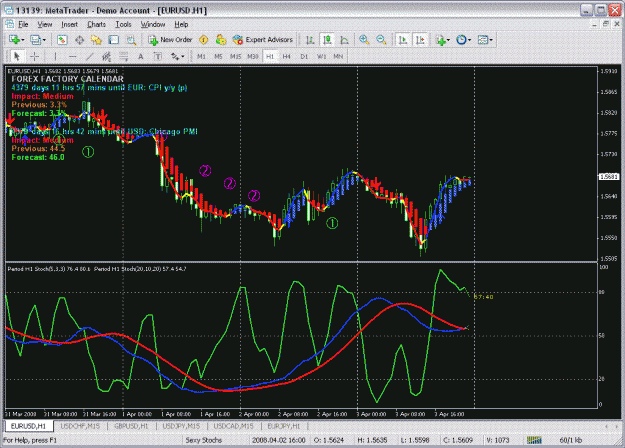This screenshot has height=448, width=625.
Task: Click the Profiles icon in the toolbar
Action: point(35,39)
